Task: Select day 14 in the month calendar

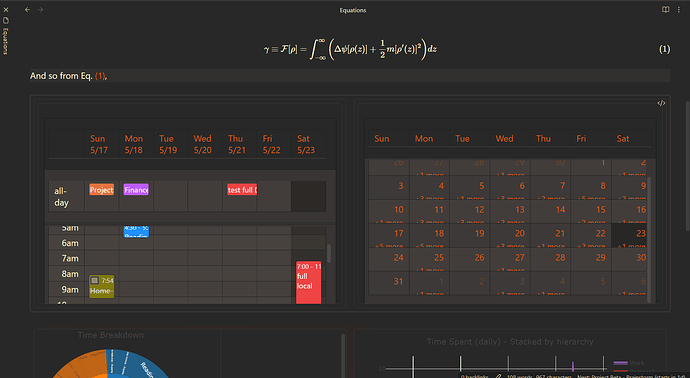Action: 551,211
